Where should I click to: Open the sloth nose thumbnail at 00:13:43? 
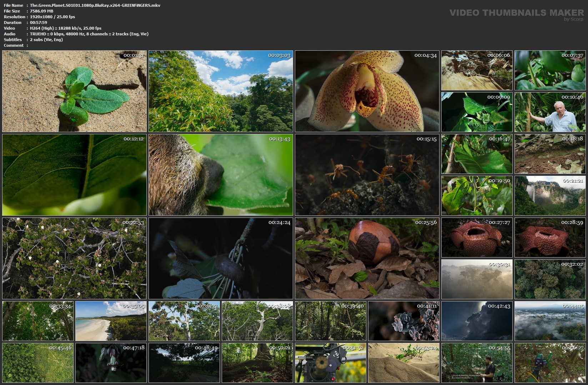coord(221,175)
